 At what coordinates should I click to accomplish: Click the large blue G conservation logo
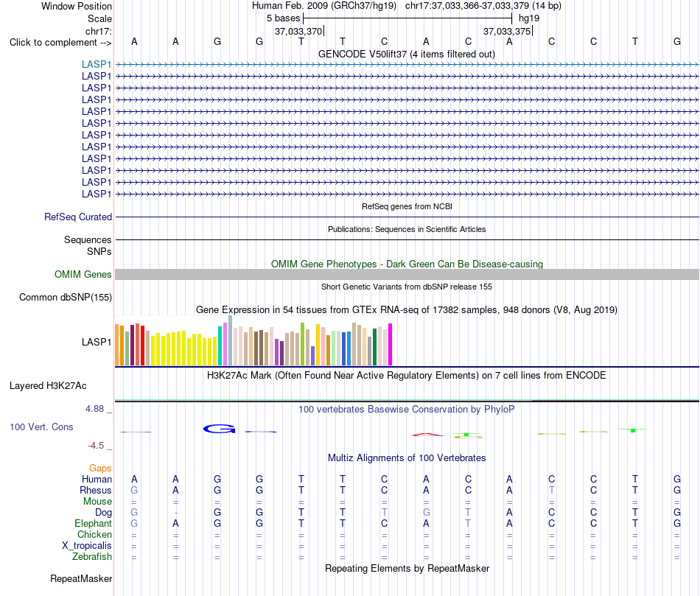pos(219,429)
